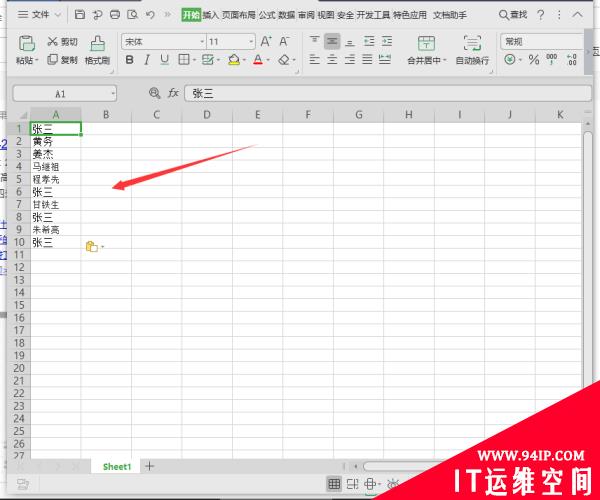
Task: Click the 查找 search button
Action: 513,15
